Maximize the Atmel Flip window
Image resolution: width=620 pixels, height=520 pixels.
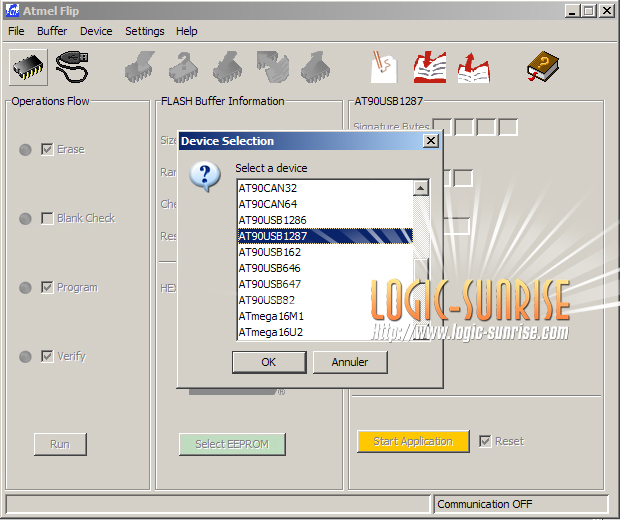click(589, 11)
